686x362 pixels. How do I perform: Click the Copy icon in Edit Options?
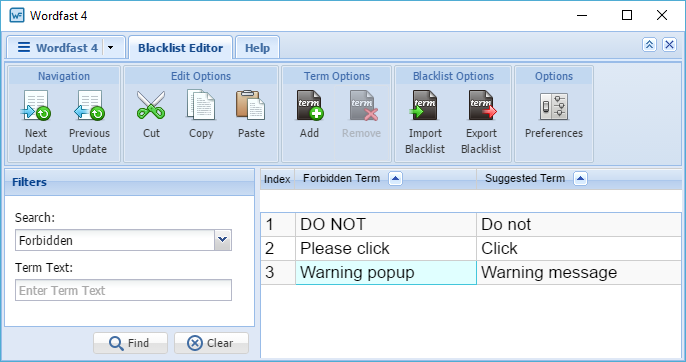pos(201,105)
